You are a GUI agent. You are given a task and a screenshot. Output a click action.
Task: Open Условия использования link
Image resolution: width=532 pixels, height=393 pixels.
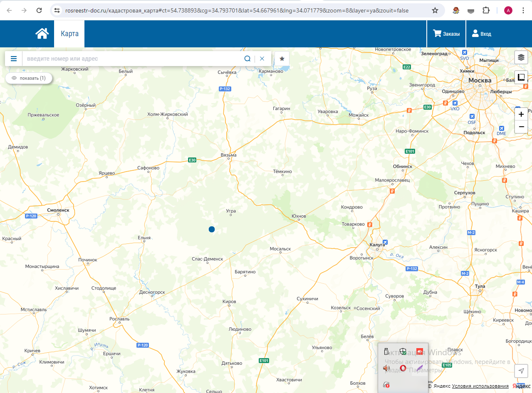(x=480, y=386)
